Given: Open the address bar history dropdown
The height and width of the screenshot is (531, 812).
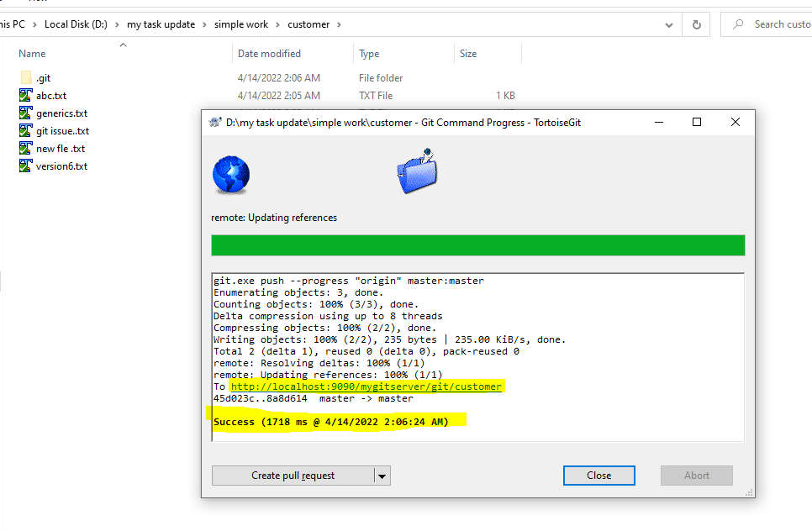Looking at the screenshot, I should pyautogui.click(x=669, y=25).
